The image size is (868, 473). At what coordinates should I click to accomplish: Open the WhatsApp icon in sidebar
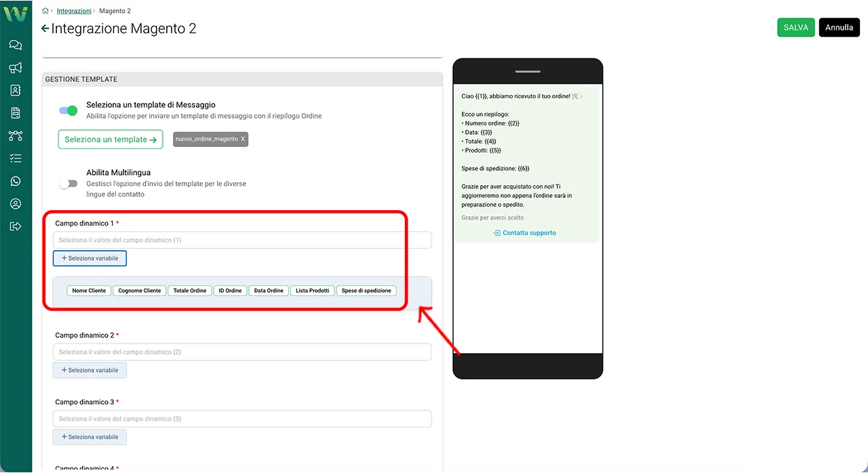[x=16, y=181]
